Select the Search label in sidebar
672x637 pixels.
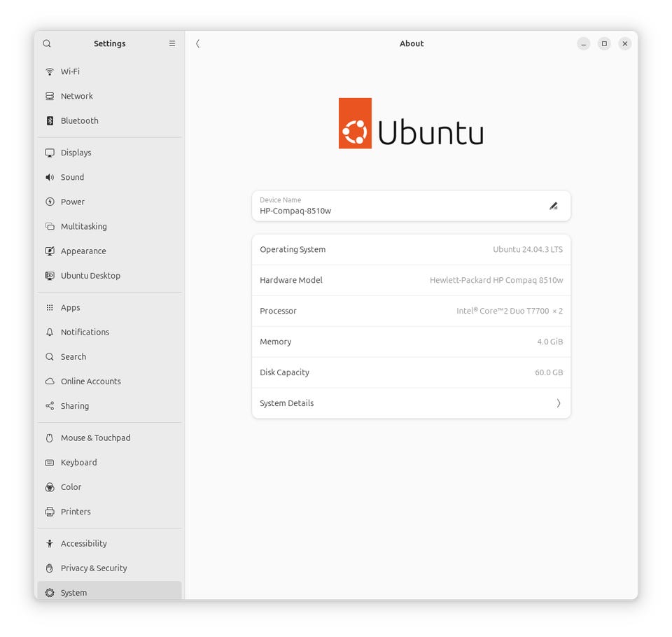pos(73,357)
